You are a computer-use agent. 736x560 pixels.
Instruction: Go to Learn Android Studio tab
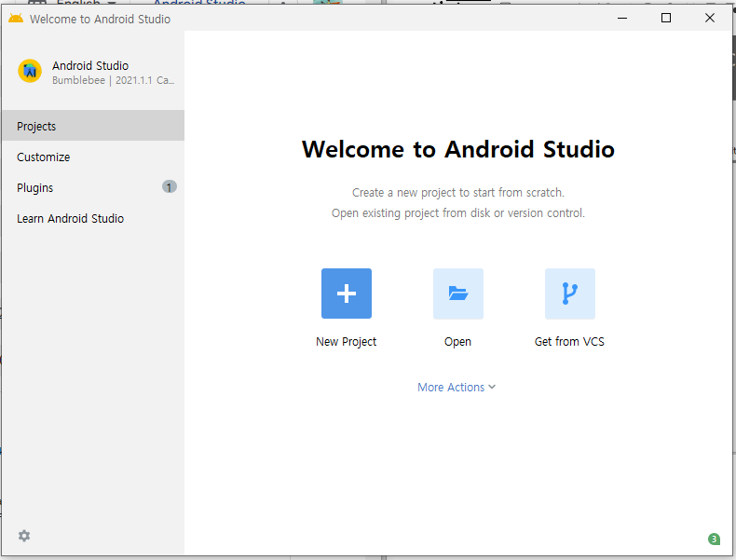pyautogui.click(x=93, y=218)
